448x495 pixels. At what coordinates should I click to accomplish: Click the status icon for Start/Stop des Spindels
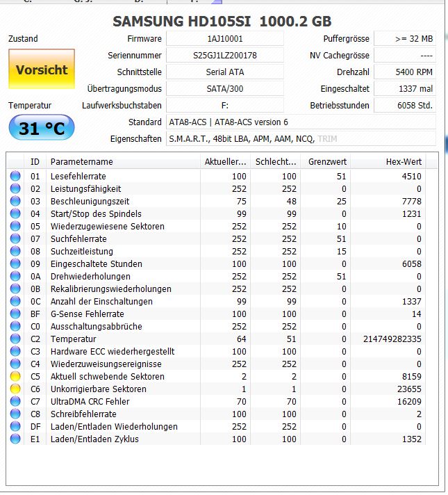click(x=15, y=213)
